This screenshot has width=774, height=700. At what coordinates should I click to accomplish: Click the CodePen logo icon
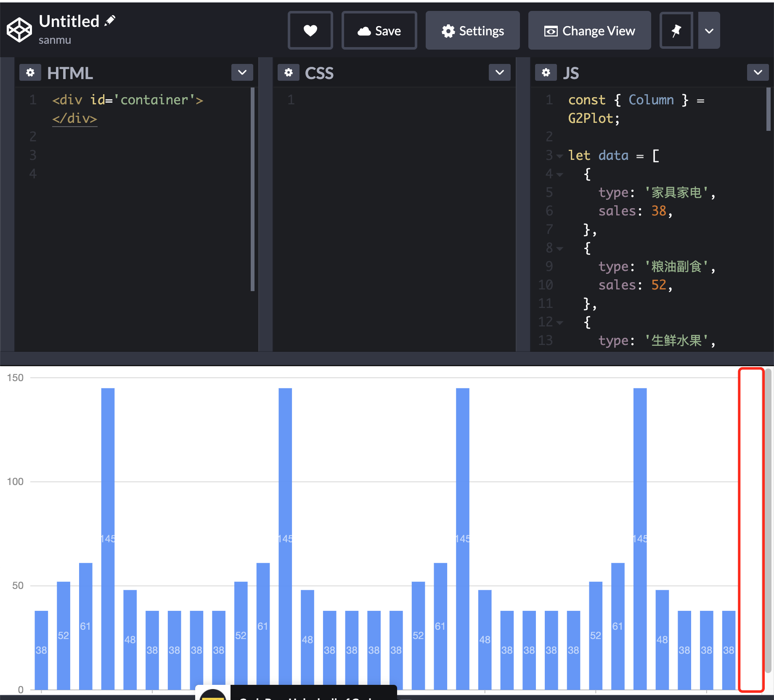coord(19,29)
